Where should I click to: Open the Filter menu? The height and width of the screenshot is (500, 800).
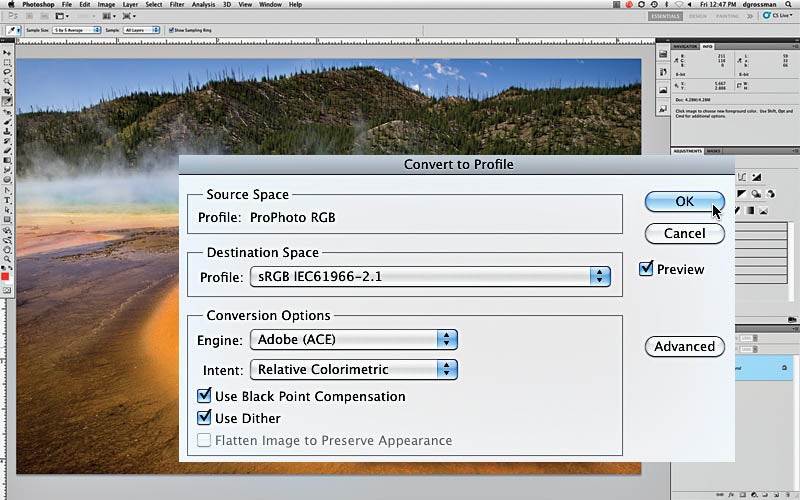coord(177,4)
